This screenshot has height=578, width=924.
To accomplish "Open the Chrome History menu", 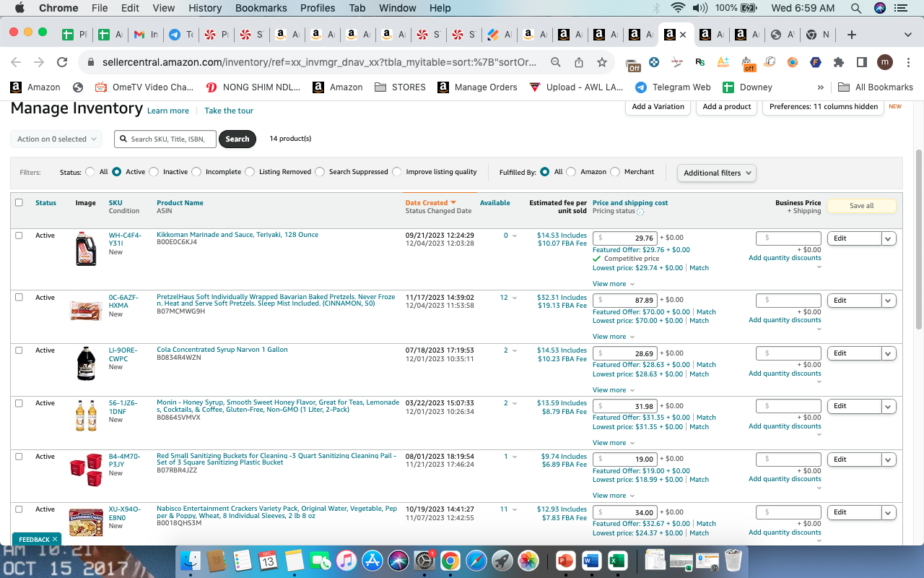I will pos(205,8).
